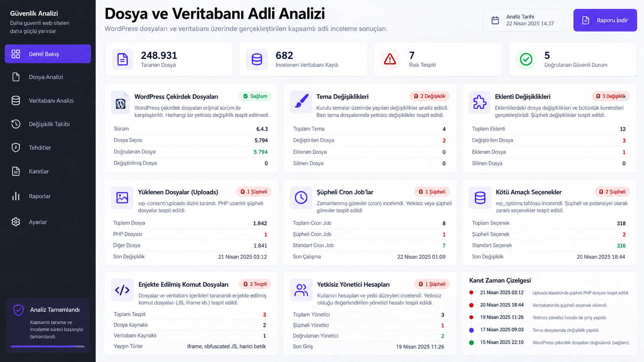644x362 pixels.
Task: Click the 2 Değişiklik badge
Action: [x=429, y=96]
